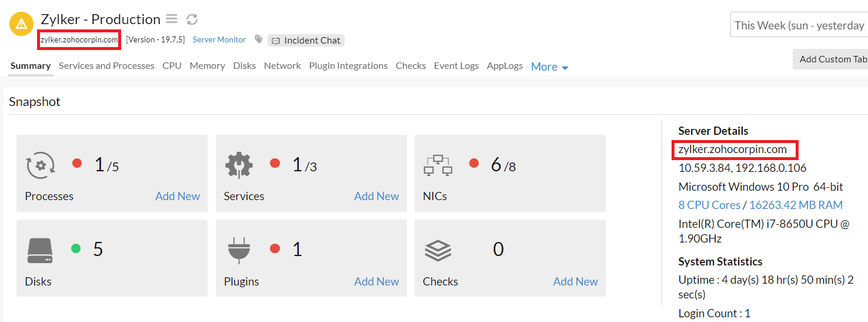
Task: Click the Services cog icon
Action: click(x=239, y=165)
